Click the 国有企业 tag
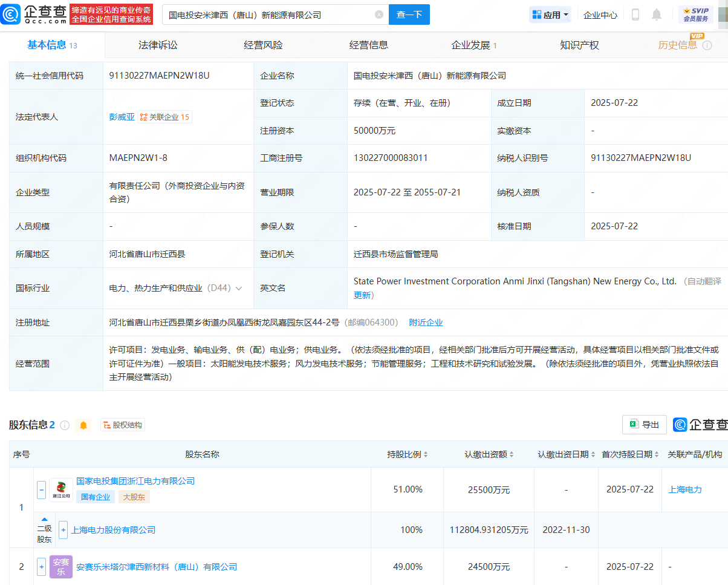 tap(96, 497)
